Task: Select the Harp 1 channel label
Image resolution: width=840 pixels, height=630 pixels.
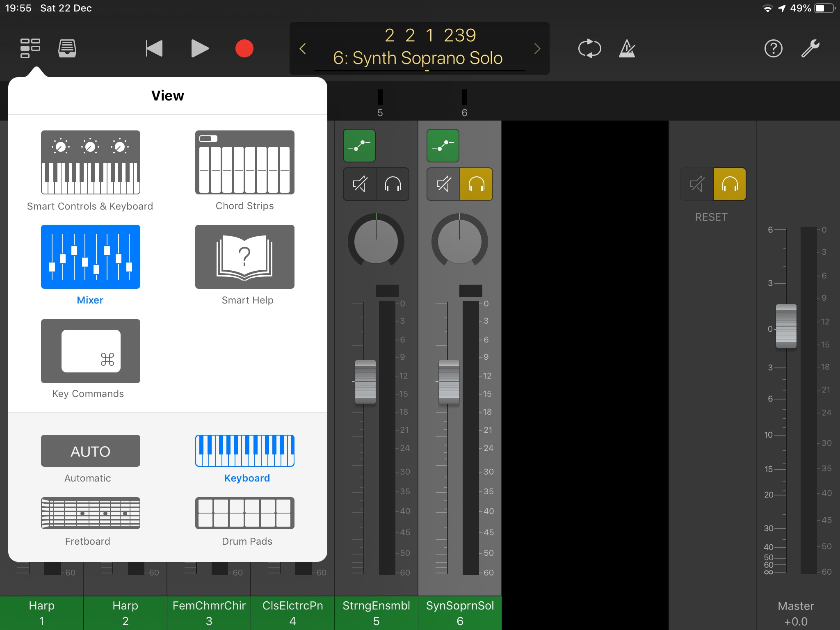Action: point(41,613)
